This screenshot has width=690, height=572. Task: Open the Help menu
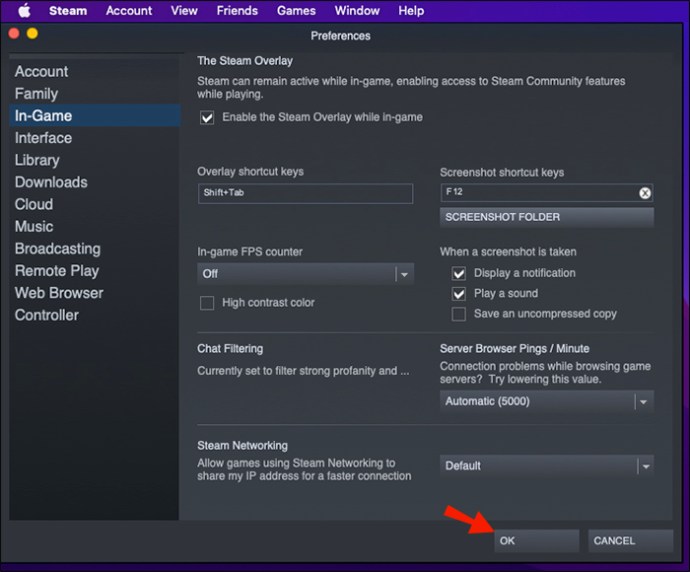tap(411, 10)
